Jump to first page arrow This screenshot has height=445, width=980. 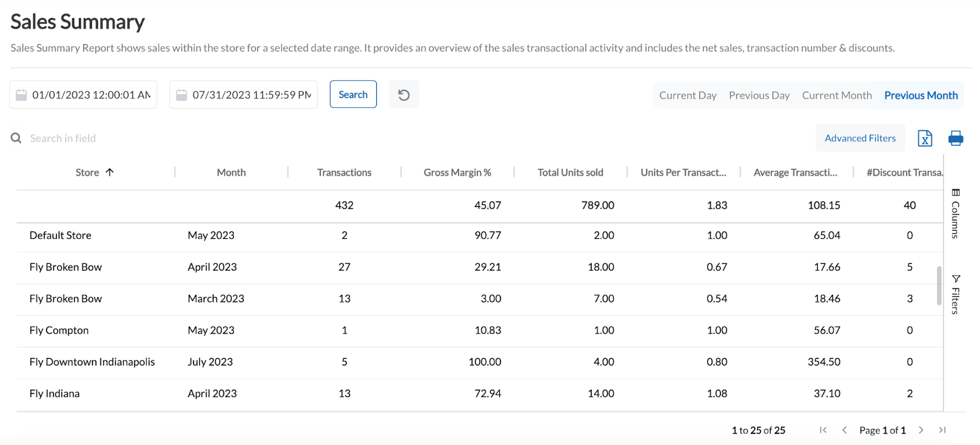823,430
